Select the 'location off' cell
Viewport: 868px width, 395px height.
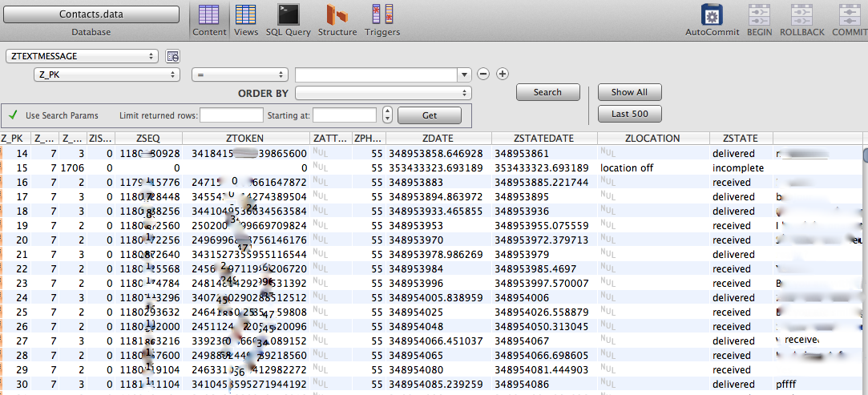click(x=627, y=167)
